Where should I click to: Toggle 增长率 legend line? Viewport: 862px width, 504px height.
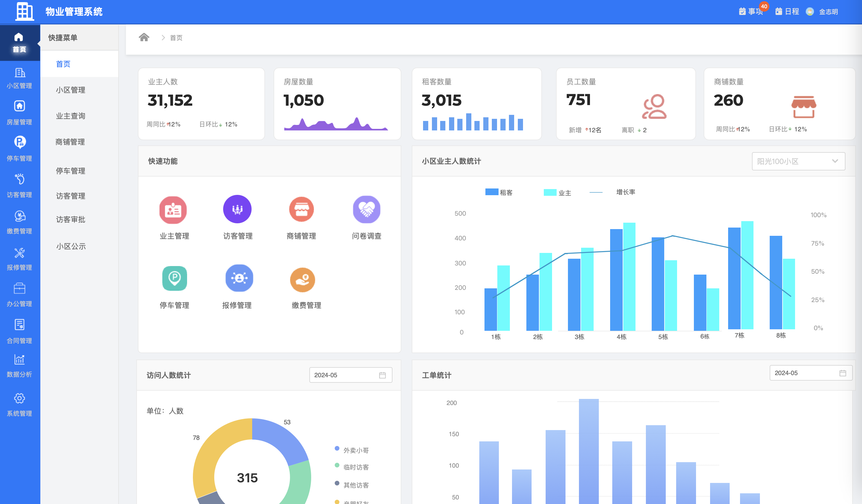tap(612, 192)
